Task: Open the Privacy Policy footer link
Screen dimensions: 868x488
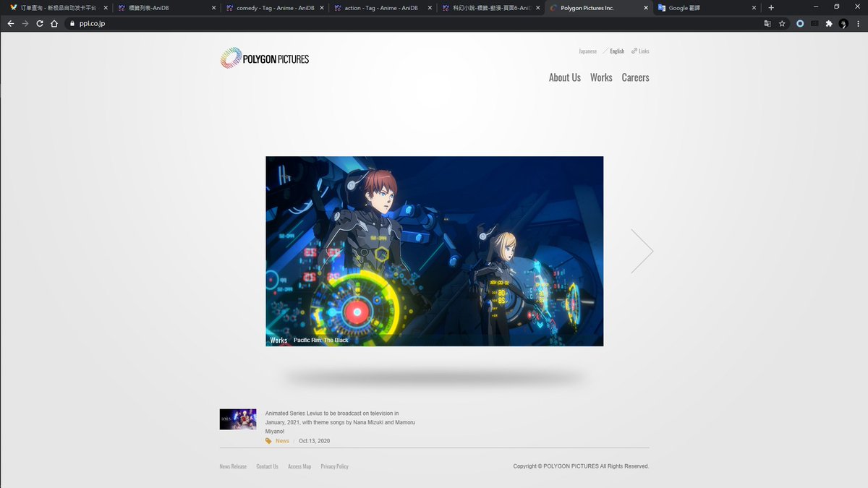Action: 335,466
